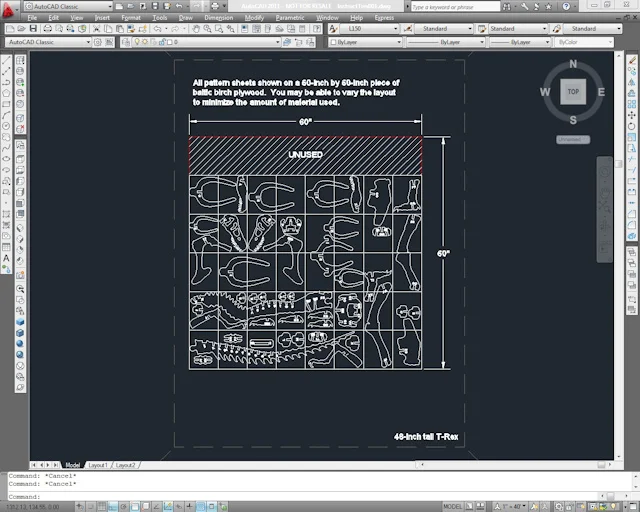Switch to the Layout1 tab

[x=98, y=465]
